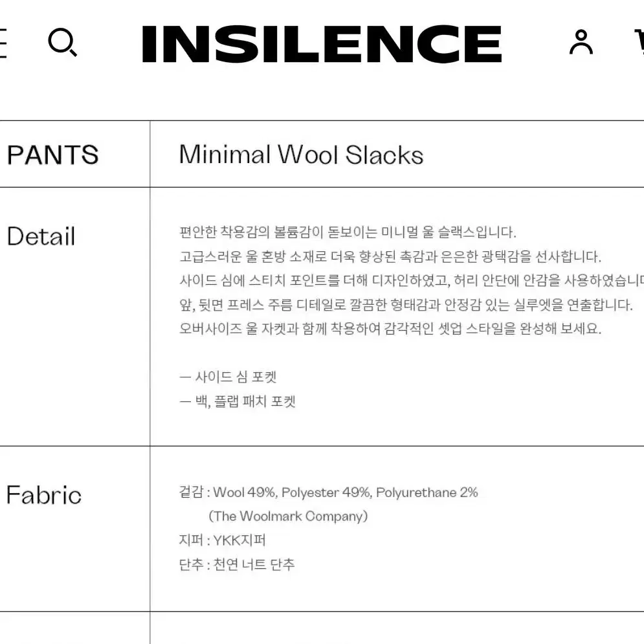
Task: Select the Fabric section heading
Action: click(x=44, y=494)
